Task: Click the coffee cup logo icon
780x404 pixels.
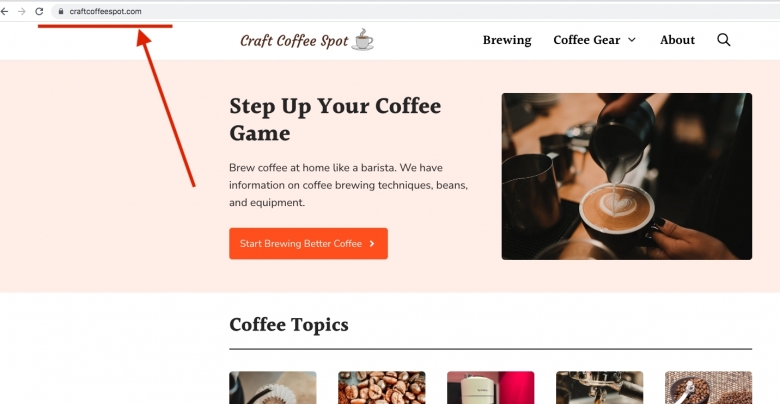Action: tap(363, 39)
